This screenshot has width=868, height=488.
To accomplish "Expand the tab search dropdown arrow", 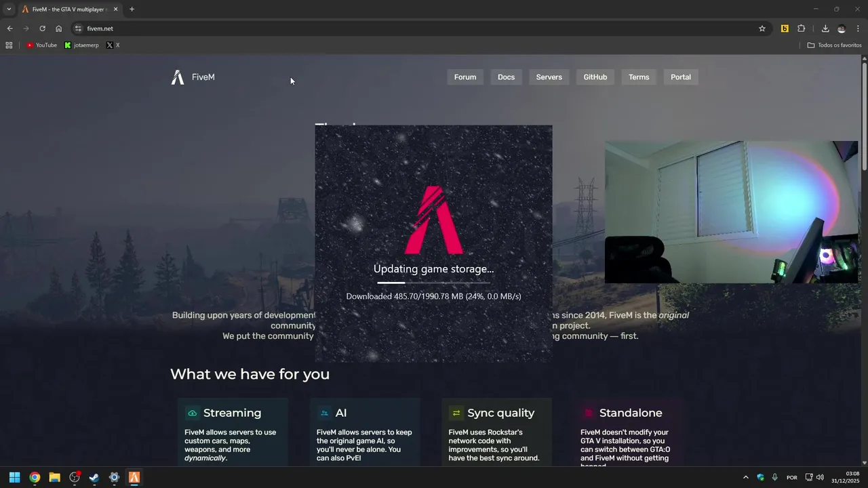I will tap(9, 9).
